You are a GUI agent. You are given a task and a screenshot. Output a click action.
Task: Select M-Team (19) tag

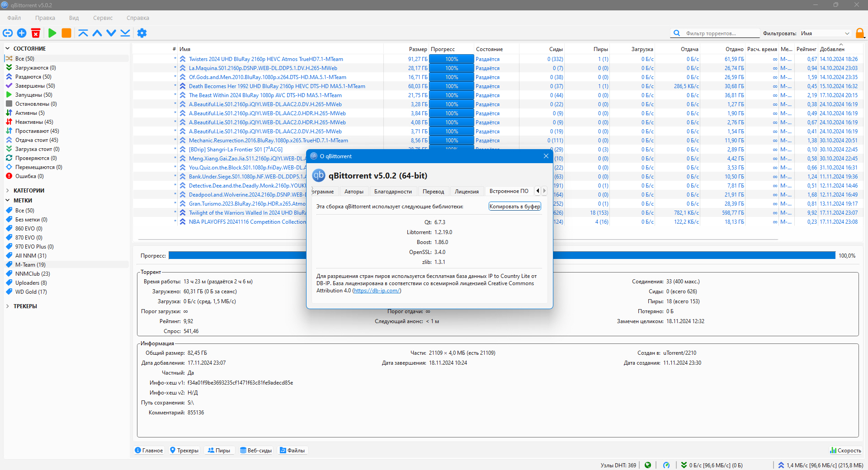66,265
